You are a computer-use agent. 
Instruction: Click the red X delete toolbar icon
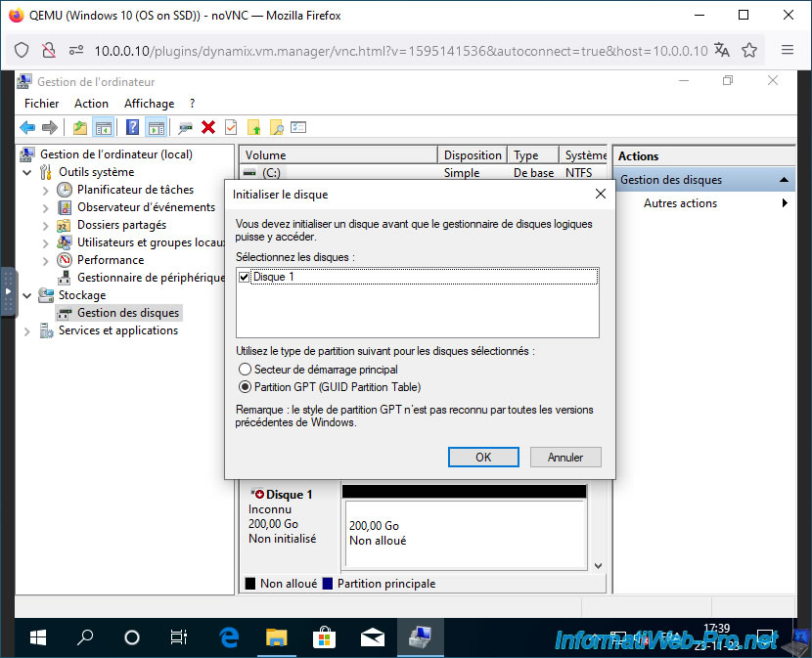pos(208,127)
